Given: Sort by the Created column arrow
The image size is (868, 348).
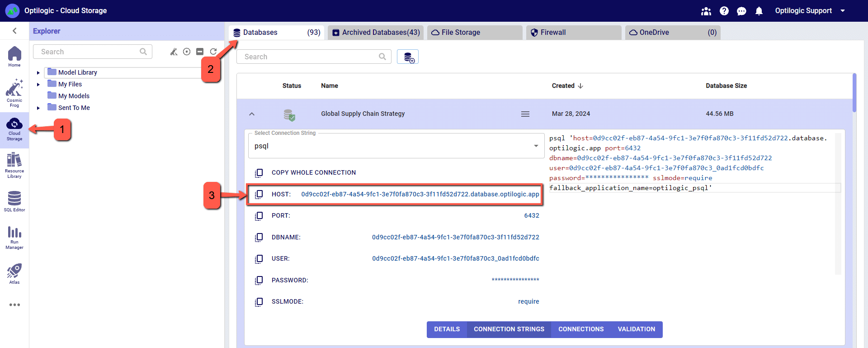Looking at the screenshot, I should [x=580, y=86].
